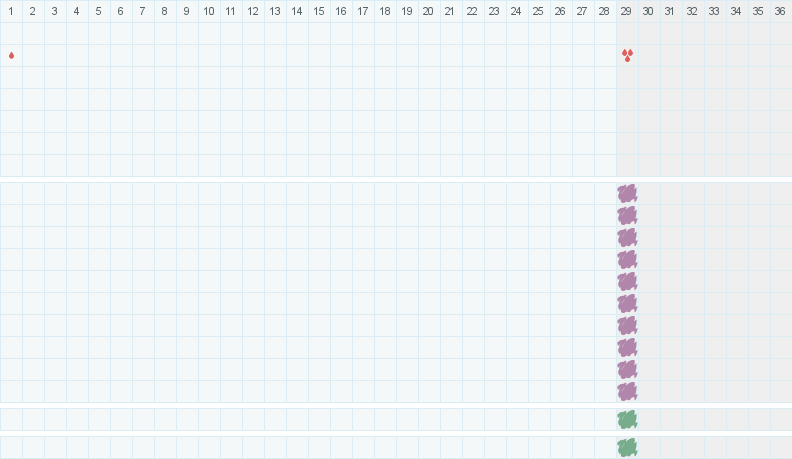Click the triple blood drop icon on day 29
The image size is (792, 459).
(627, 55)
